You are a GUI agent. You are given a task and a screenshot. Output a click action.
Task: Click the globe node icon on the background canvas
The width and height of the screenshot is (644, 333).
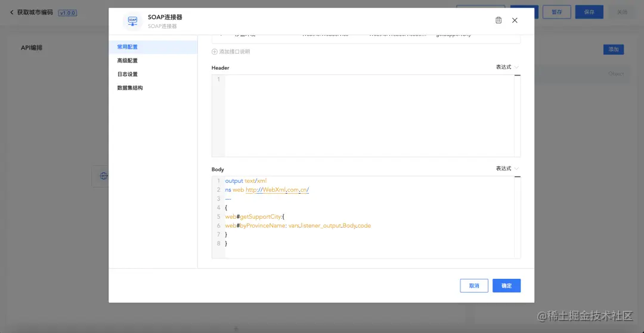coord(104,176)
